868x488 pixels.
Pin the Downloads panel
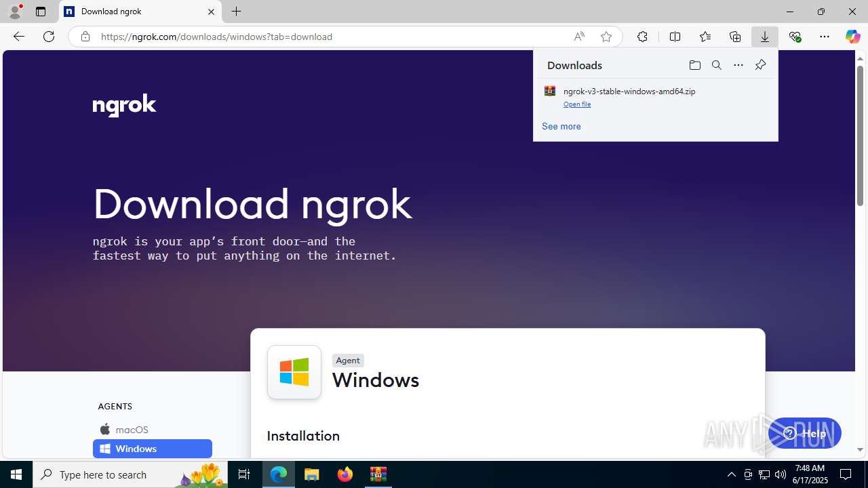[760, 65]
